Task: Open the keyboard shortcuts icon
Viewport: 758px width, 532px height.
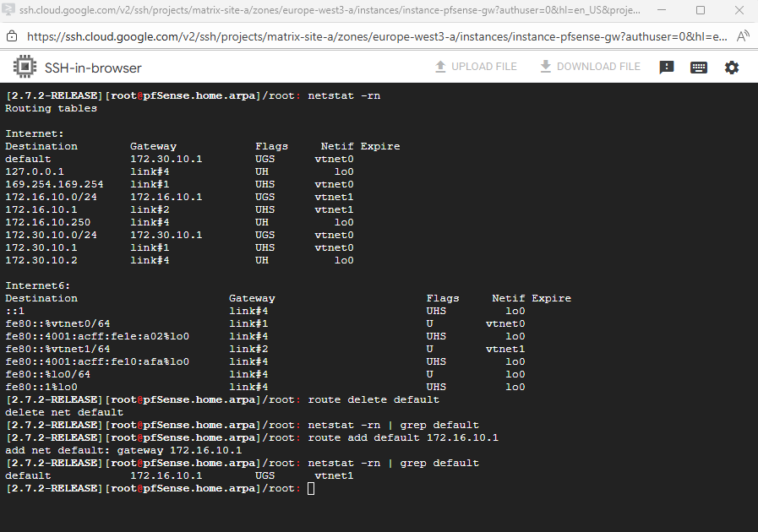Action: coord(699,68)
